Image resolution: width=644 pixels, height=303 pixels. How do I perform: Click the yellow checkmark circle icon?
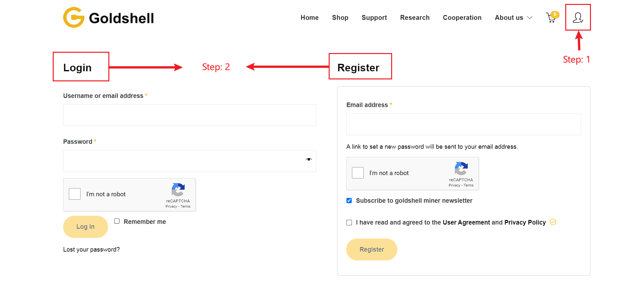click(x=553, y=222)
